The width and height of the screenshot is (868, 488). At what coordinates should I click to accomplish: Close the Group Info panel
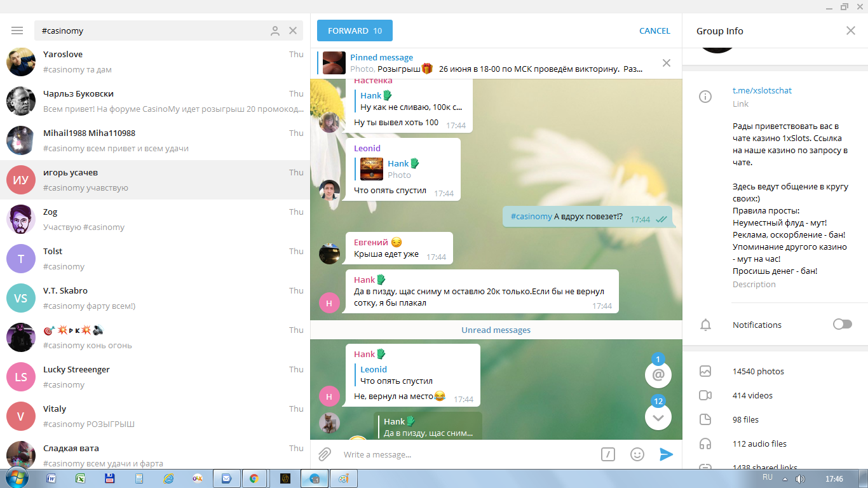[851, 30]
